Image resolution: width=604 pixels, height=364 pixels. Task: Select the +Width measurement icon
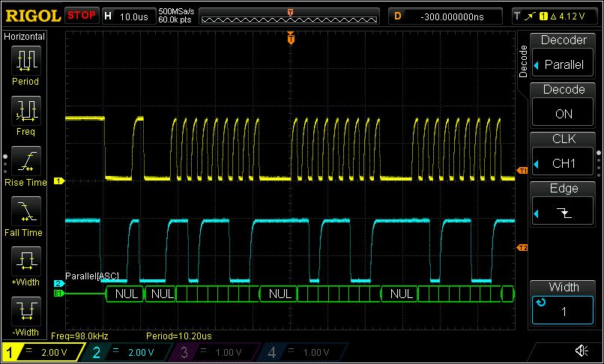[25, 262]
